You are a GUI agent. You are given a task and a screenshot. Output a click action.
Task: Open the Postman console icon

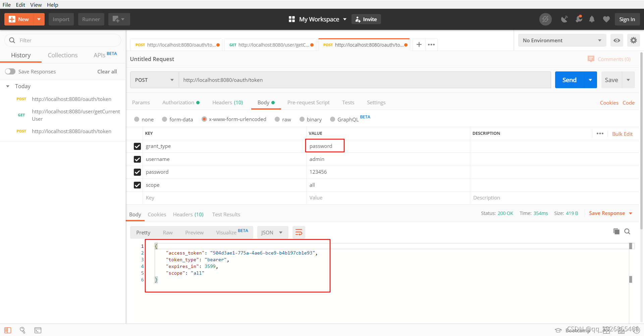click(38, 330)
